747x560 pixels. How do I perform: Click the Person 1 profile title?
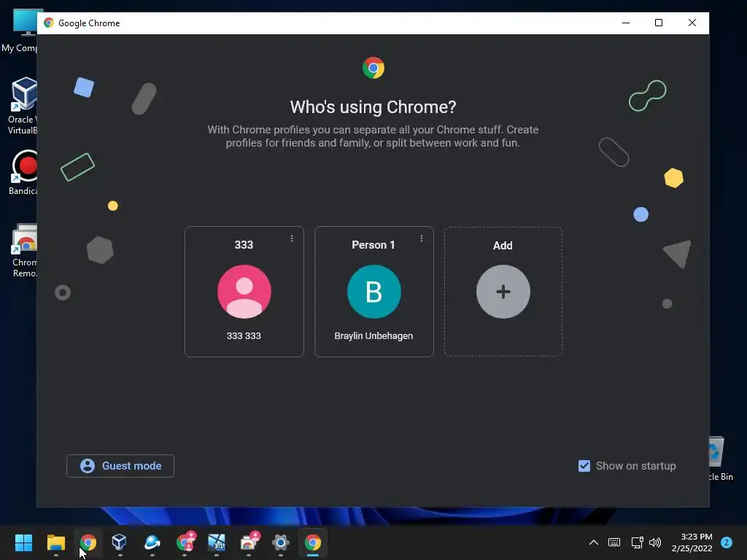tap(373, 245)
